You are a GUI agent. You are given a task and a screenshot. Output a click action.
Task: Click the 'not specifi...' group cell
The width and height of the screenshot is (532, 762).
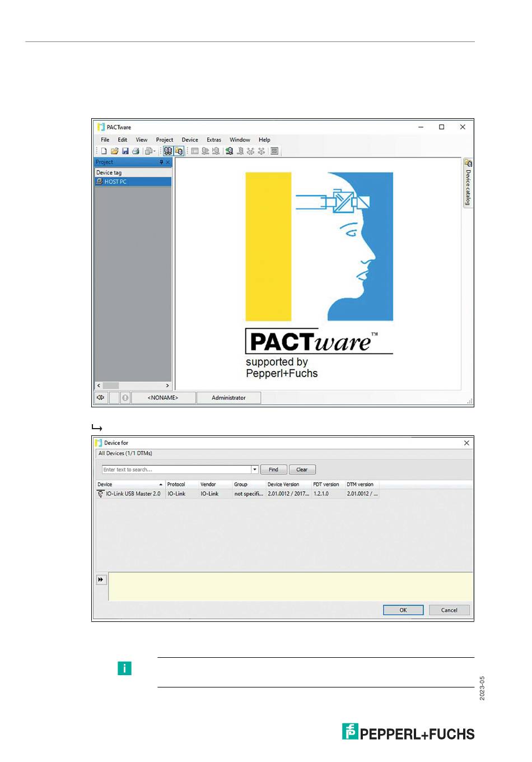coord(249,494)
